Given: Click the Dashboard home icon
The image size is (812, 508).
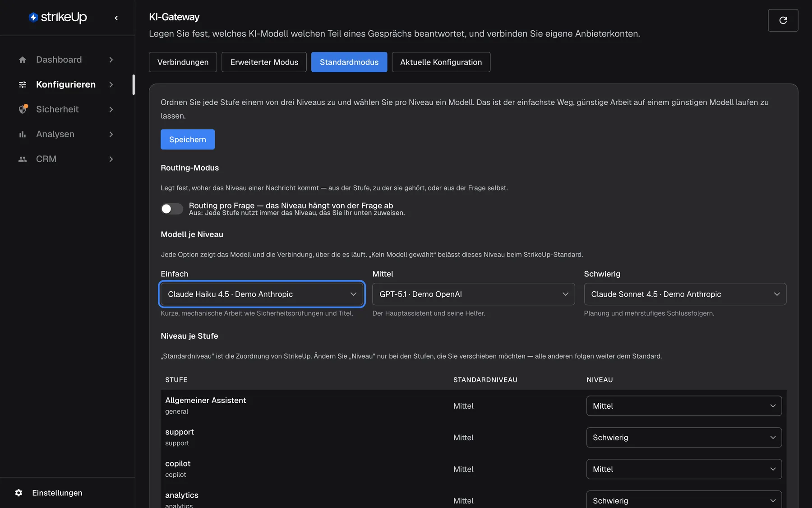Looking at the screenshot, I should [23, 60].
